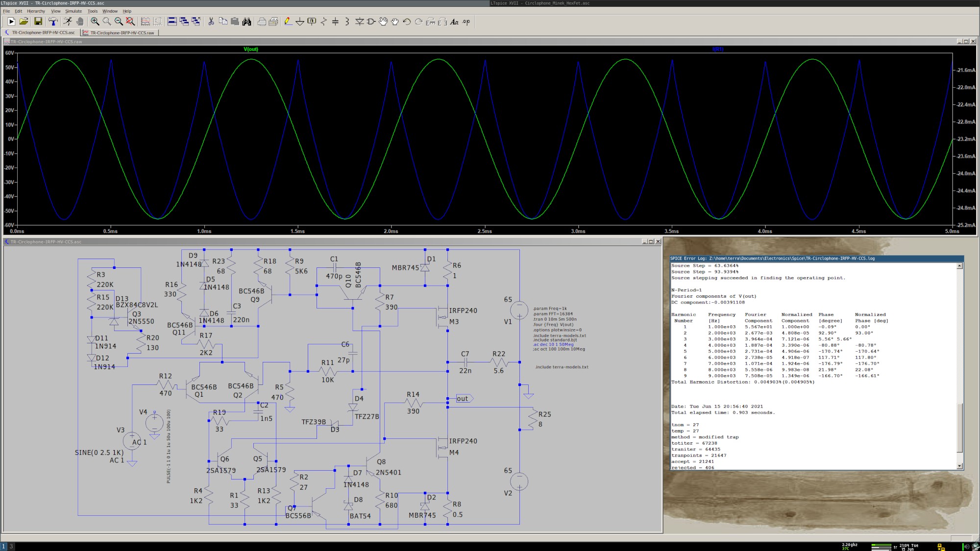Select the Label Net tool
The image size is (980, 551).
[x=312, y=22]
